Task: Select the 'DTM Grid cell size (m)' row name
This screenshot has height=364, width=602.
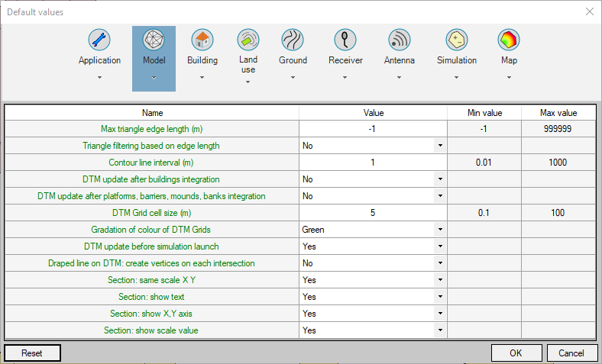Action: pos(152,213)
